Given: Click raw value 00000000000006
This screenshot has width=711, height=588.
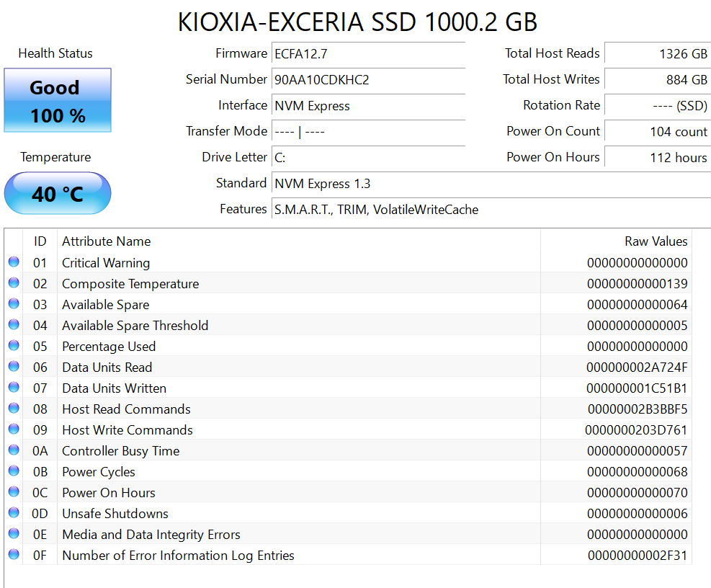Looking at the screenshot, I should click(637, 513).
